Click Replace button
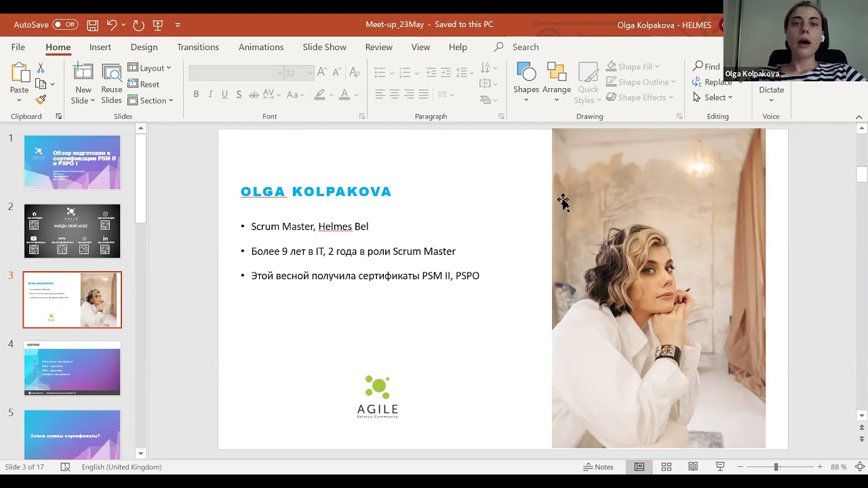The width and height of the screenshot is (868, 488). pos(712,82)
